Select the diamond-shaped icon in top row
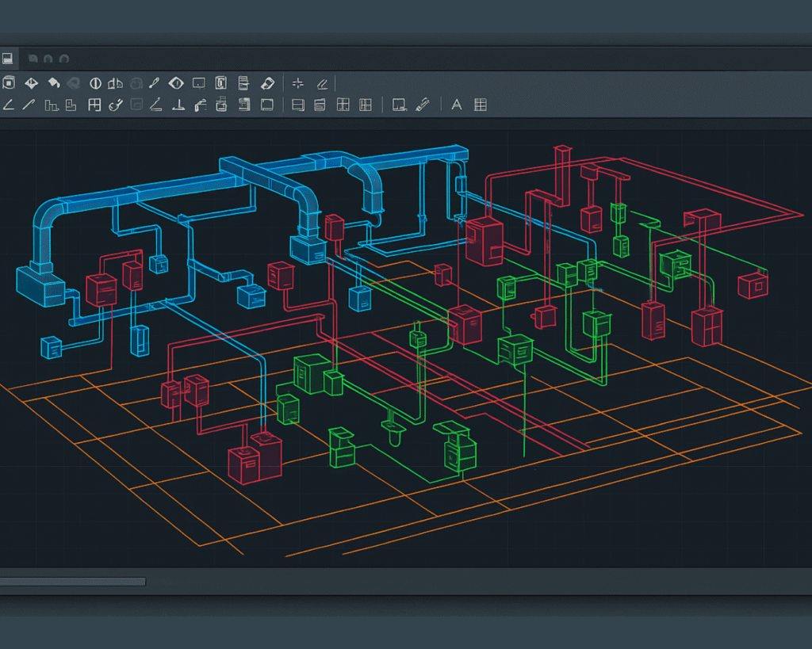 point(31,82)
